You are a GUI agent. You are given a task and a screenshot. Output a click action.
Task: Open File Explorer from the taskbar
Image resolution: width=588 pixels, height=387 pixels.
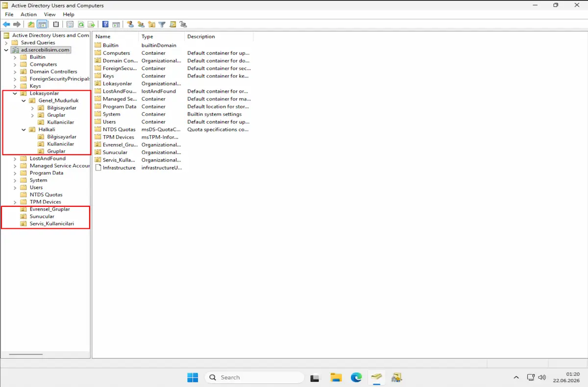pos(336,377)
